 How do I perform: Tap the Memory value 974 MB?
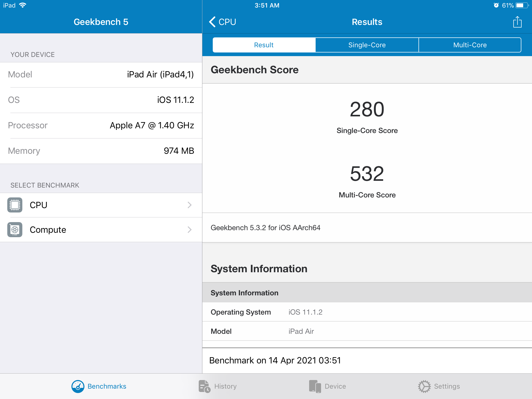point(179,151)
